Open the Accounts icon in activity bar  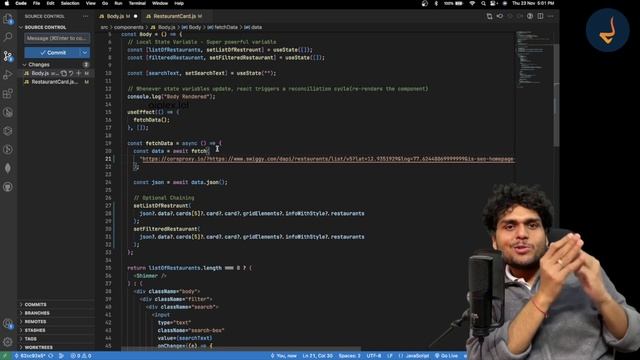click(x=8, y=324)
